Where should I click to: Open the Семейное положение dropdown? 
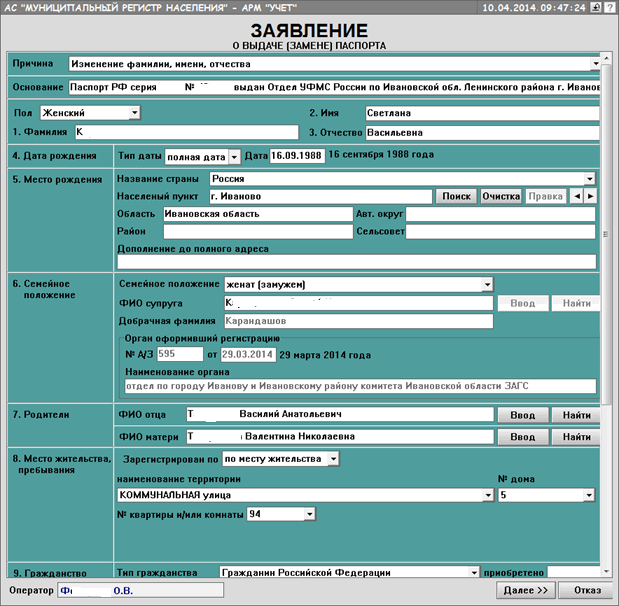488,284
